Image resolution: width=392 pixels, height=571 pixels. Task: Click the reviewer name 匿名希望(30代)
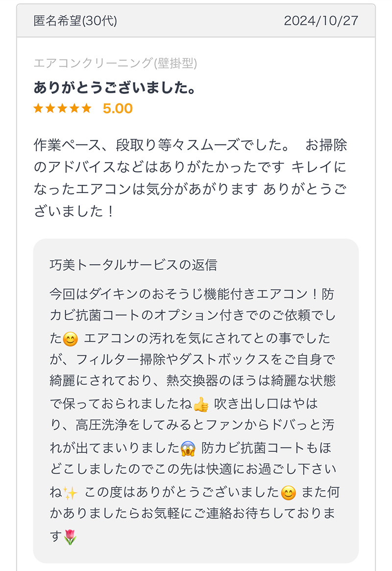click(x=75, y=21)
